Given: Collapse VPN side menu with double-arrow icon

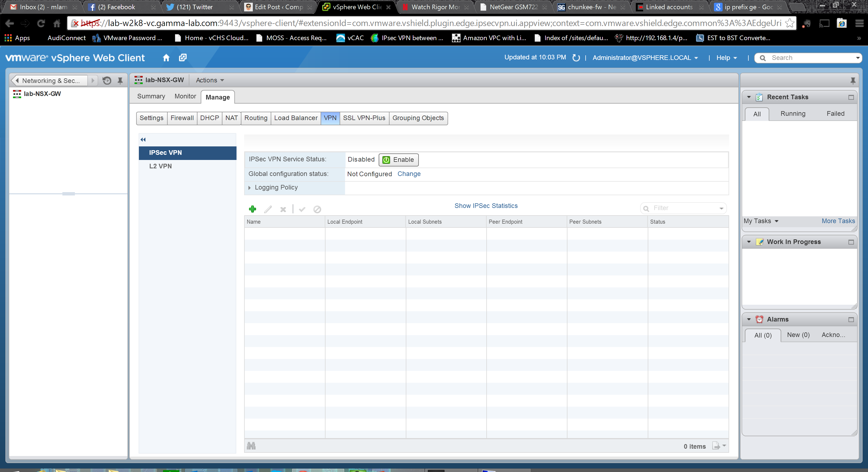Looking at the screenshot, I should pos(143,139).
